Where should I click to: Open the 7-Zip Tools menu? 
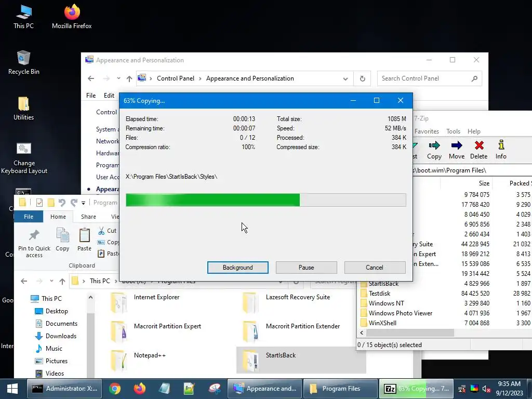[x=453, y=131]
